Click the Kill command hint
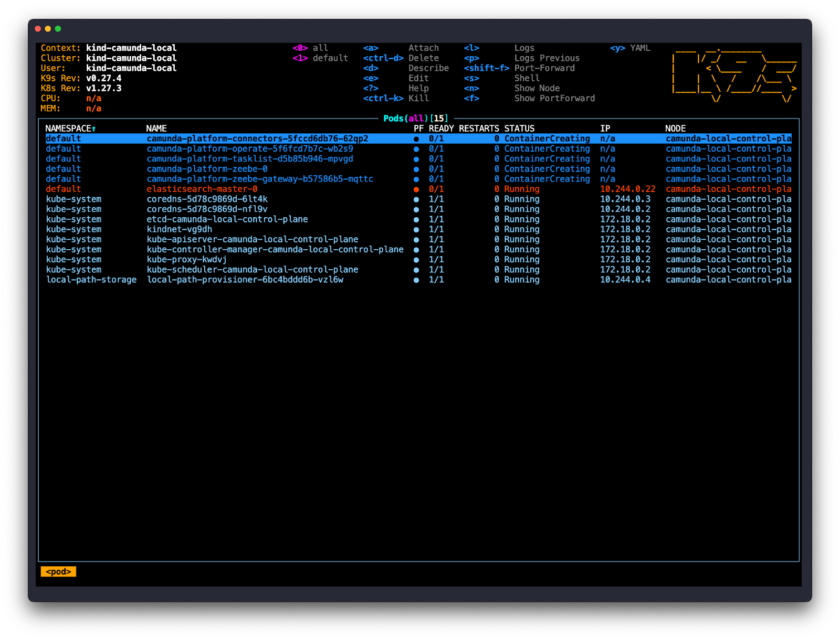 [418, 98]
